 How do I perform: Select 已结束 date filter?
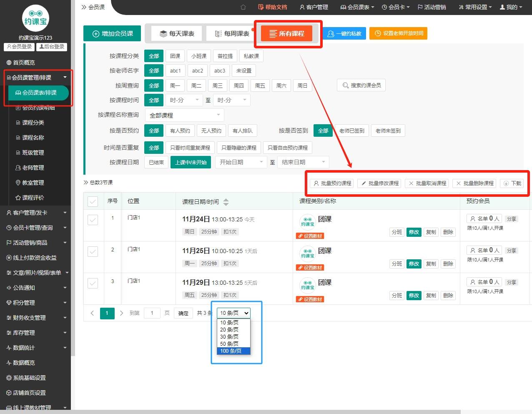coord(156,162)
